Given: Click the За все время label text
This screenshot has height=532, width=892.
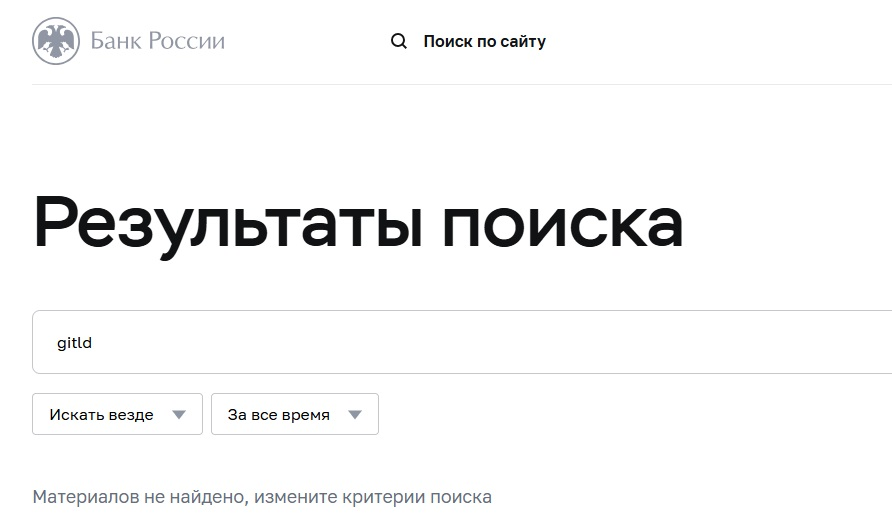Looking at the screenshot, I should pyautogui.click(x=278, y=415).
